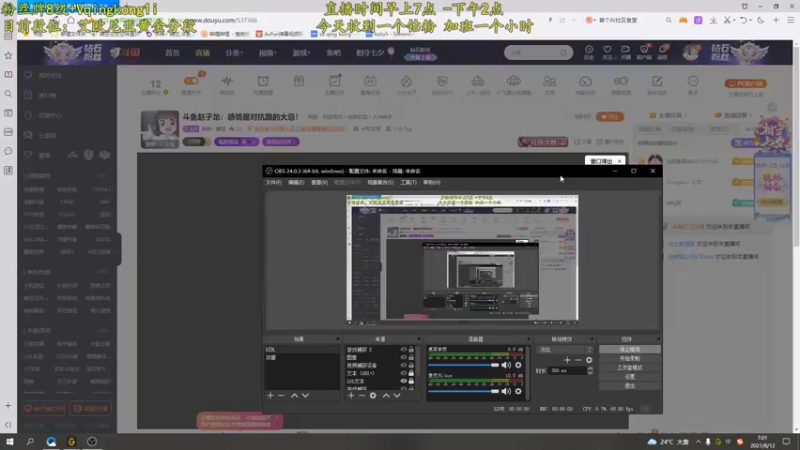
Task: Open 麦克风/Aux mixer settings gear
Action: tap(518, 391)
